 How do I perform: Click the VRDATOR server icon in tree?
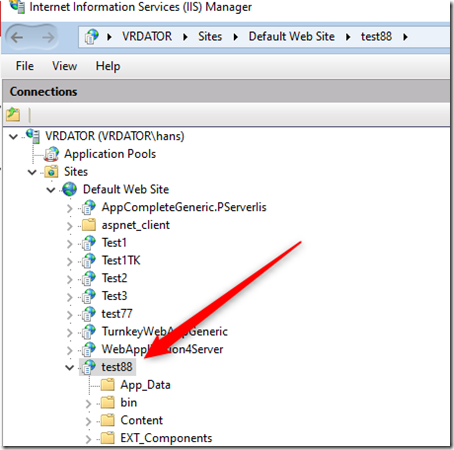pos(33,136)
